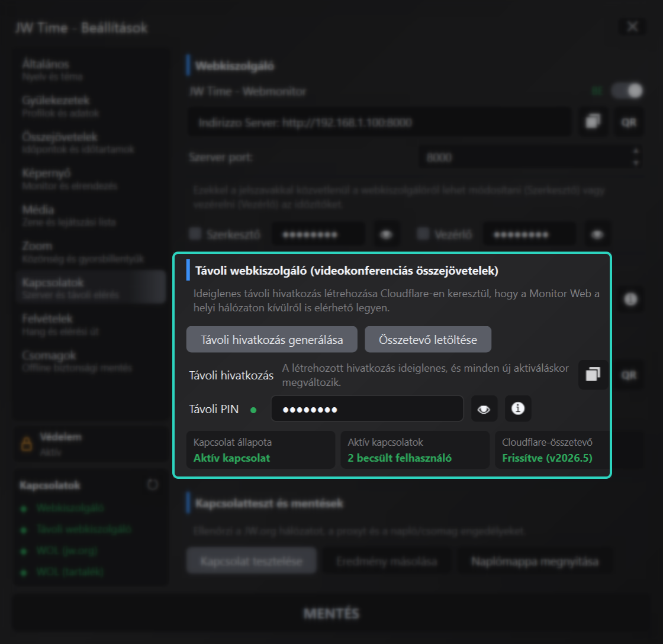This screenshot has height=644, width=663.
Task: Show the Távoli PIN with eye icon
Action: click(484, 409)
